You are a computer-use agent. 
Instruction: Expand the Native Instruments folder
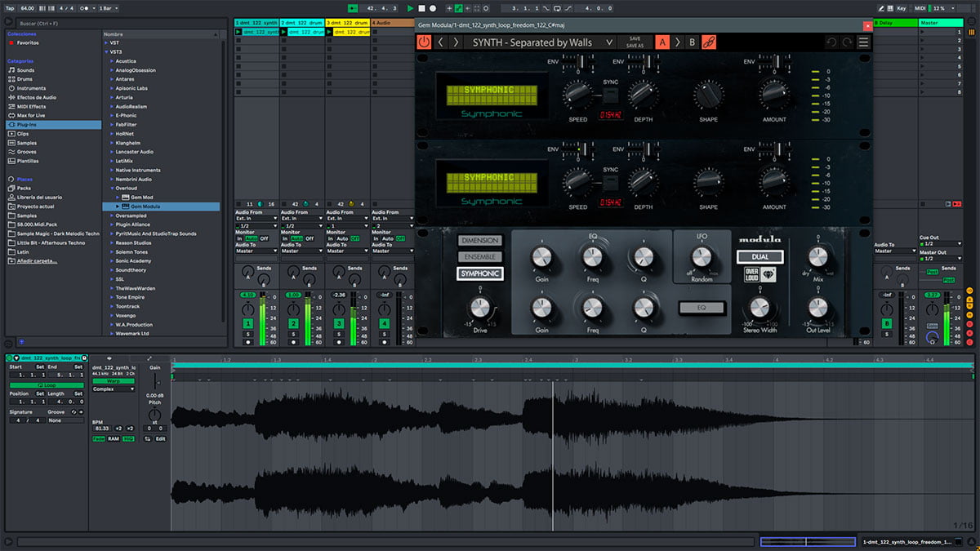[112, 170]
